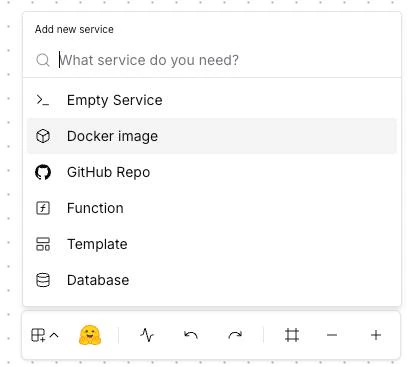
Task: Collapse the add-service menu chevron
Action: [x=54, y=335]
